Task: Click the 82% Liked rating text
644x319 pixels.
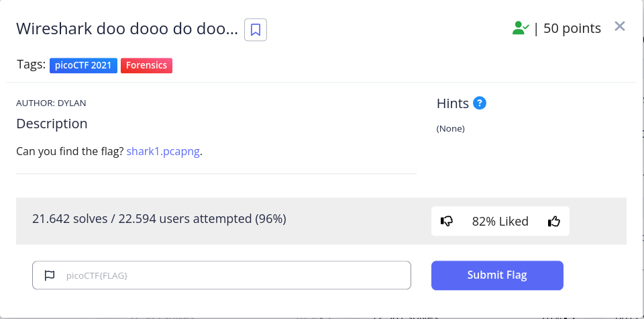Action: click(x=500, y=221)
